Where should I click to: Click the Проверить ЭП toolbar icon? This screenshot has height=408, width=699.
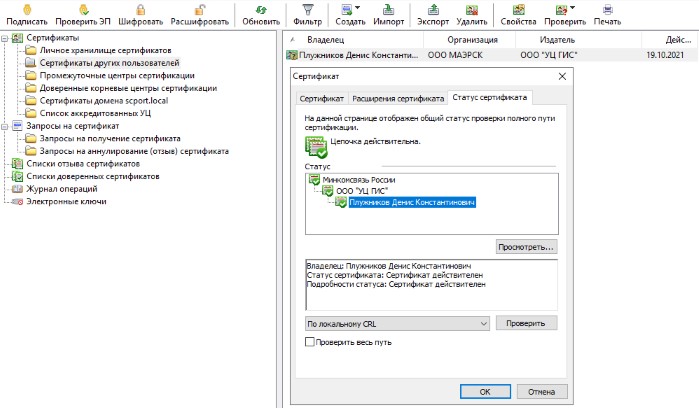(x=82, y=8)
